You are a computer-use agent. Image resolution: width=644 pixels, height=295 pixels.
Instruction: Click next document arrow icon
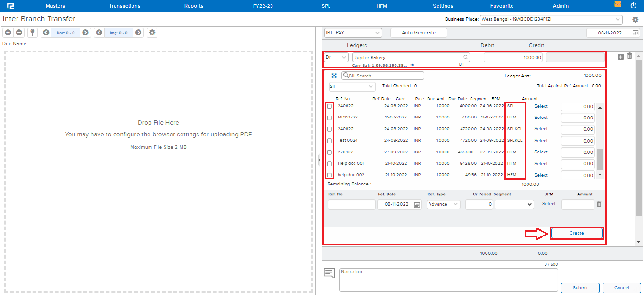[85, 33]
